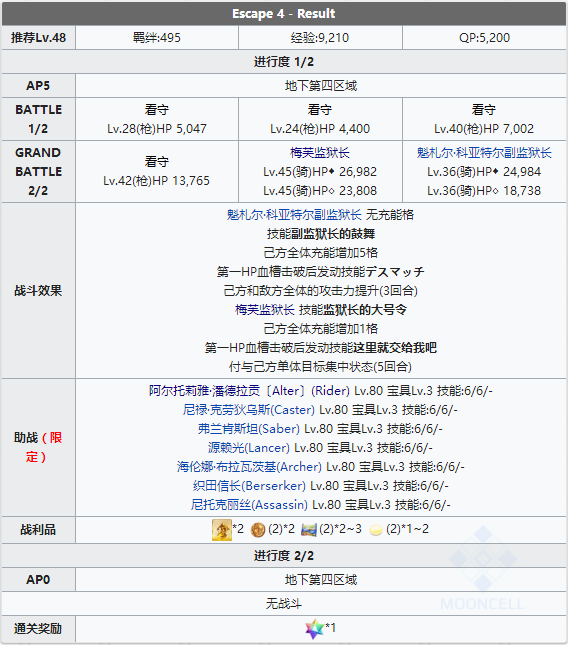Click 地下第四区域 in the AP0 row
The image size is (568, 645).
[x=321, y=580]
